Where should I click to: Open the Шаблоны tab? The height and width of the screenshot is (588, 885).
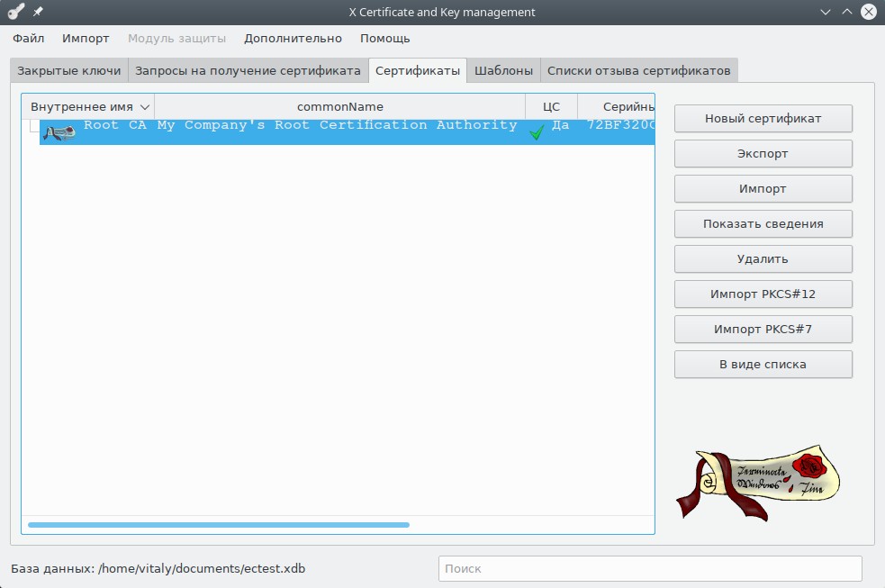click(x=503, y=71)
